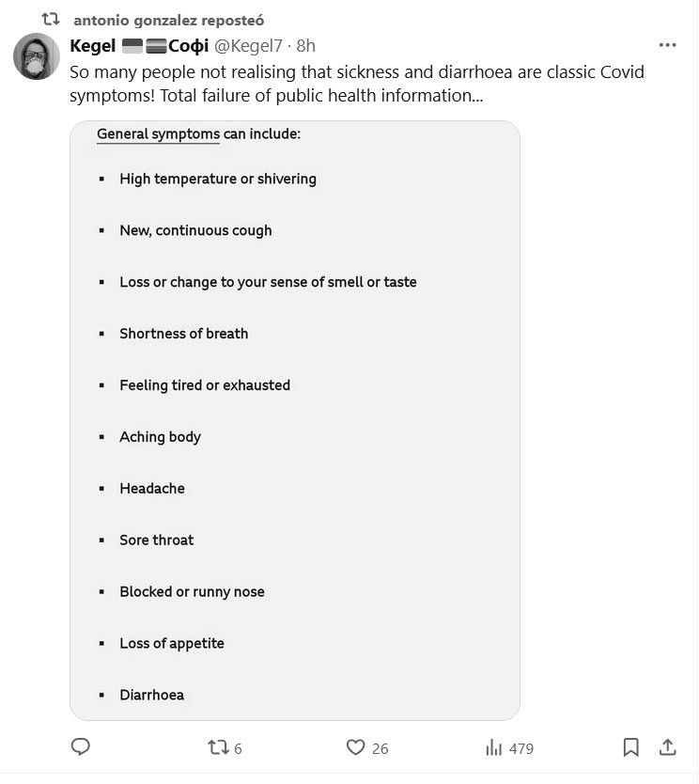Click Kegel's profile avatar
Viewport: 699px width, 784px height.
coord(37,56)
